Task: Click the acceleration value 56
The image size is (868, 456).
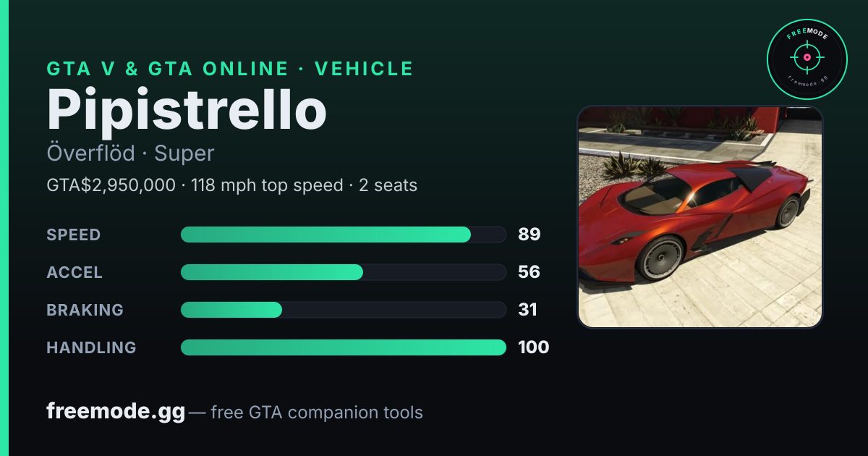Action: (x=529, y=272)
